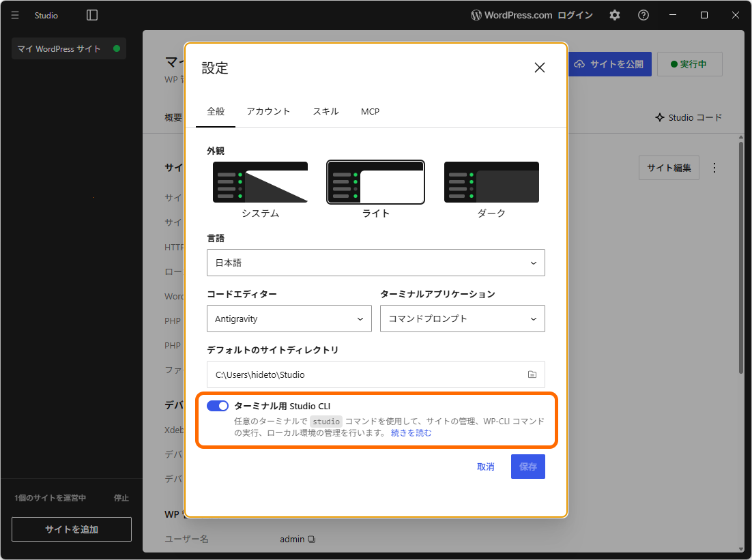Click the サイトを公開 button
752x560 pixels.
(x=609, y=64)
